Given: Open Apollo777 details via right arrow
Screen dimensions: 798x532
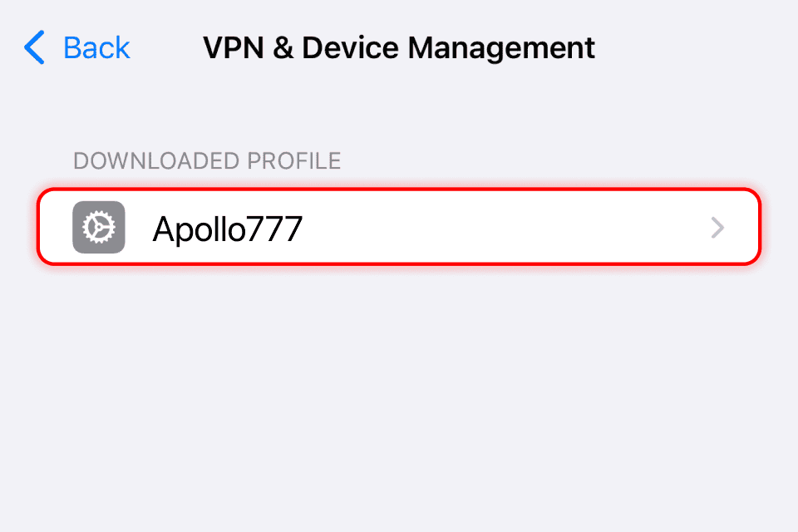Looking at the screenshot, I should click(718, 228).
